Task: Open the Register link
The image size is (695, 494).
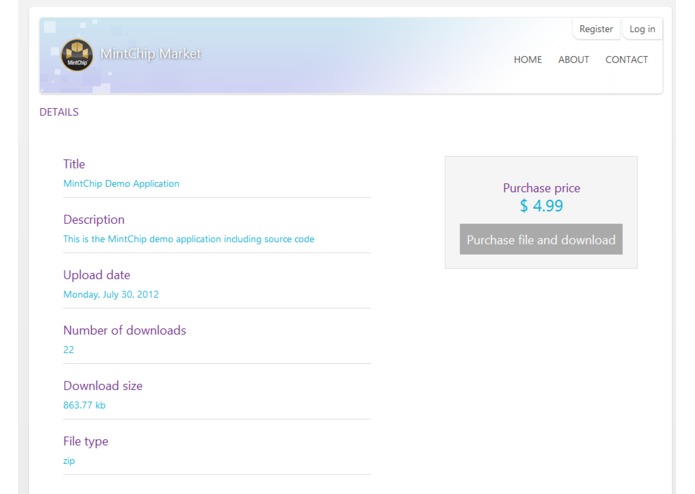Action: pos(596,29)
